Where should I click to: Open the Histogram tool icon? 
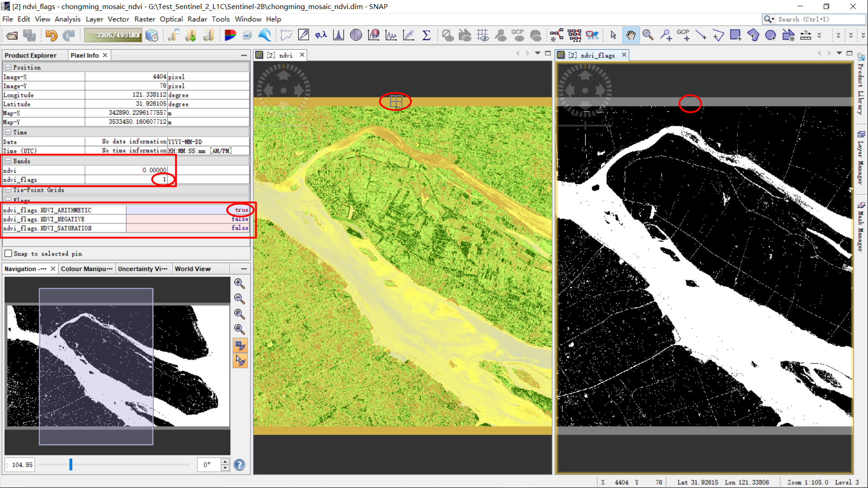[338, 35]
